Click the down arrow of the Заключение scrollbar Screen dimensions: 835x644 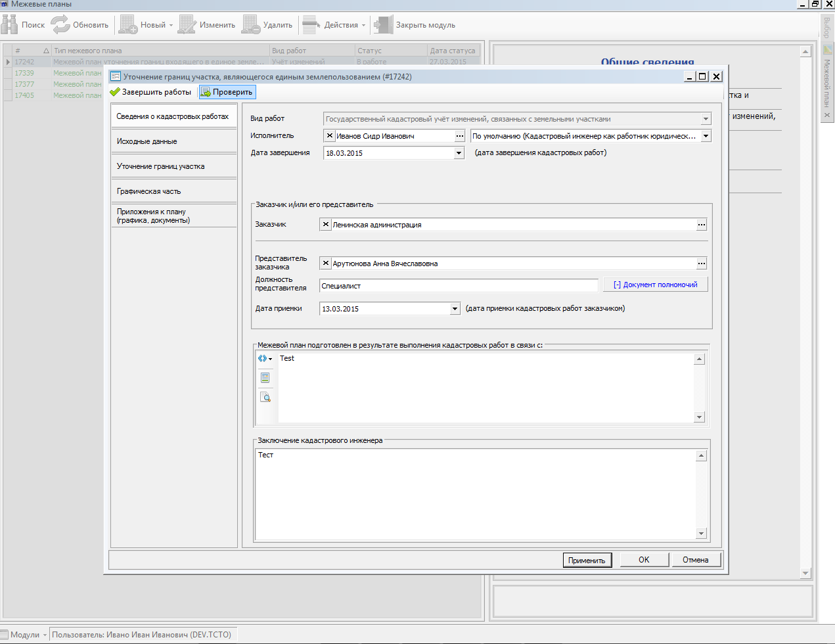tap(701, 534)
